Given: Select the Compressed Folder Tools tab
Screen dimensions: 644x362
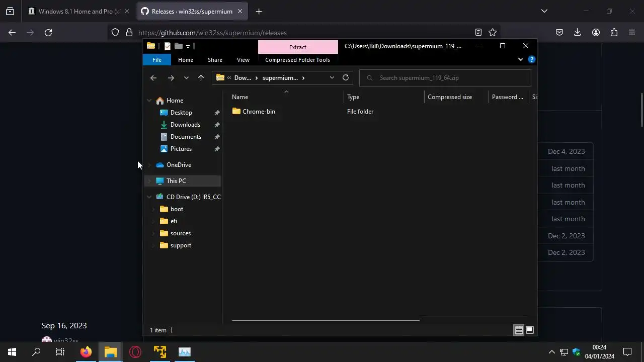Looking at the screenshot, I should [x=297, y=60].
